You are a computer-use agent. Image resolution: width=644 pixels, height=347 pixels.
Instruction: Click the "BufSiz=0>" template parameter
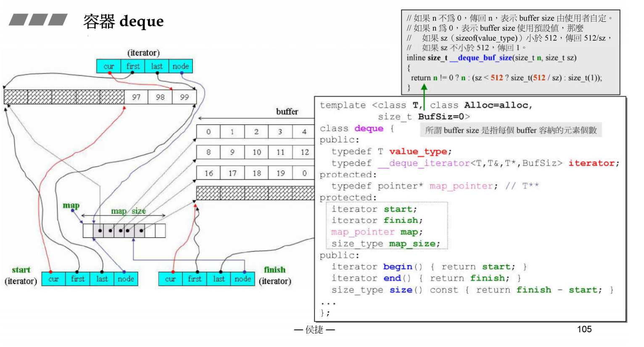pyautogui.click(x=444, y=117)
